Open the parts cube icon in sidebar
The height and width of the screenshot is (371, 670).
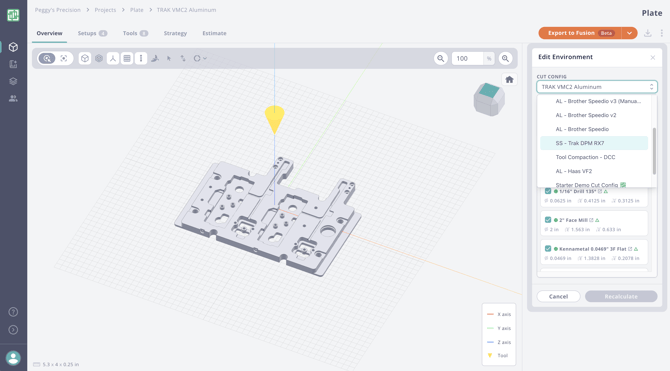(13, 47)
